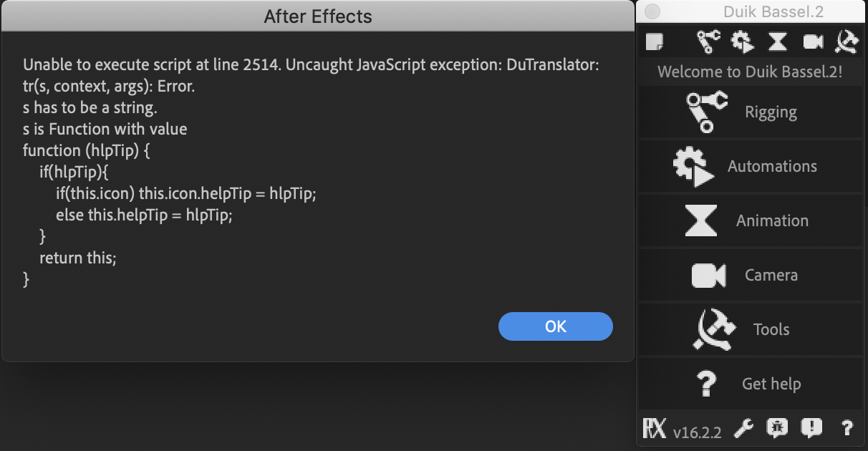Select the Rigging bone icon in the toolbar
Image resolution: width=868 pixels, height=451 pixels.
pos(708,42)
